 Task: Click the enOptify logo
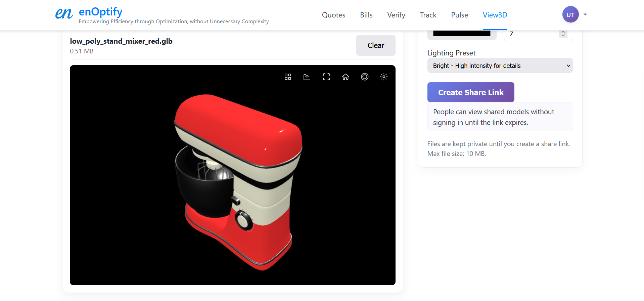point(64,14)
